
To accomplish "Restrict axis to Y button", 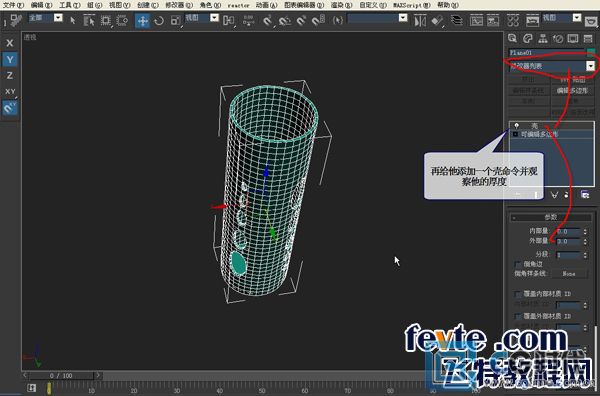I will click(10, 59).
